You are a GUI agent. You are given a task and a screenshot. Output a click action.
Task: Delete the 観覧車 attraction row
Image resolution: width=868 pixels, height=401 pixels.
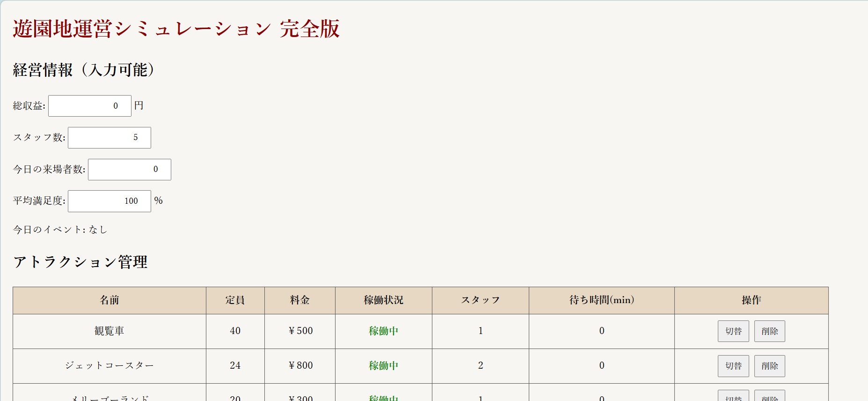769,331
